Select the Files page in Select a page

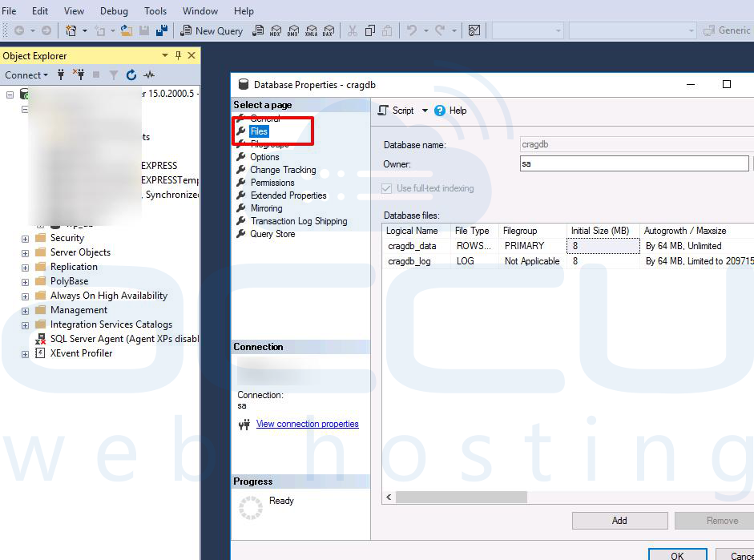tap(259, 131)
